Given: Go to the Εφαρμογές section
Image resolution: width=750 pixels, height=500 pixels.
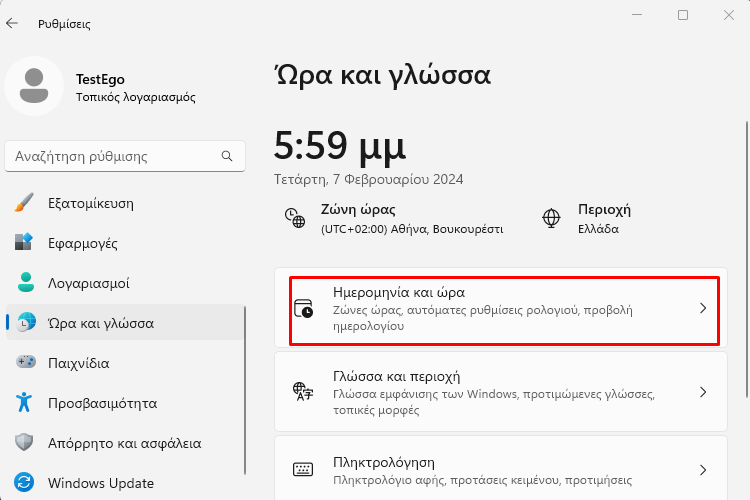Looking at the screenshot, I should point(125,243).
